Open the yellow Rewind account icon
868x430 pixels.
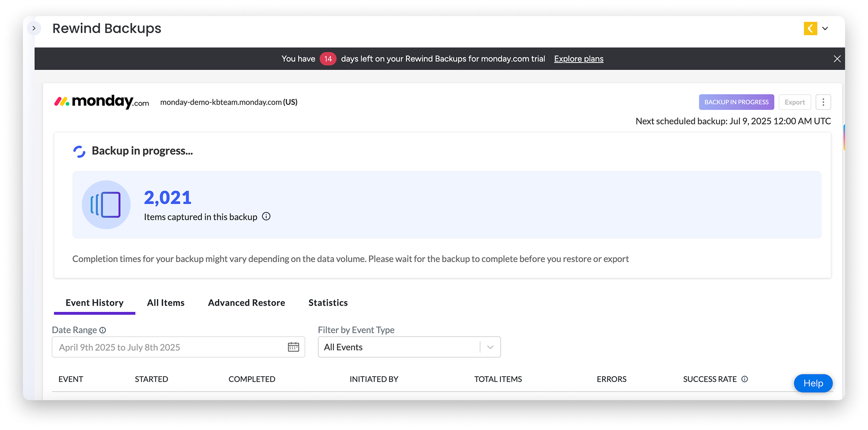(x=810, y=28)
